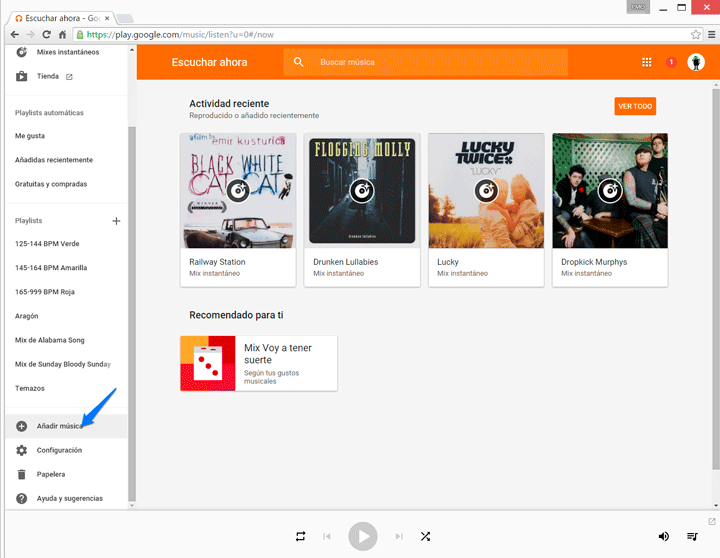Viewport: 720px width, 558px height.
Task: Click external link icon next to Tienda
Action: pos(69,77)
